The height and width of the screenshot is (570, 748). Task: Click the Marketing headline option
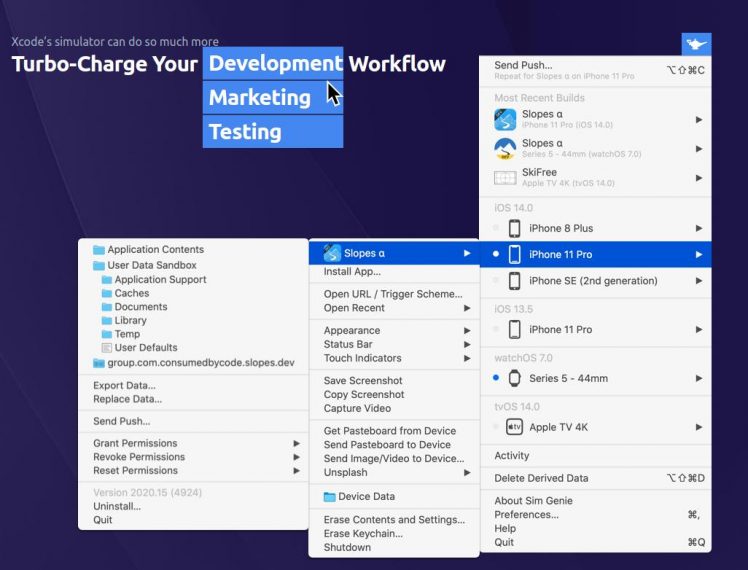tap(260, 98)
